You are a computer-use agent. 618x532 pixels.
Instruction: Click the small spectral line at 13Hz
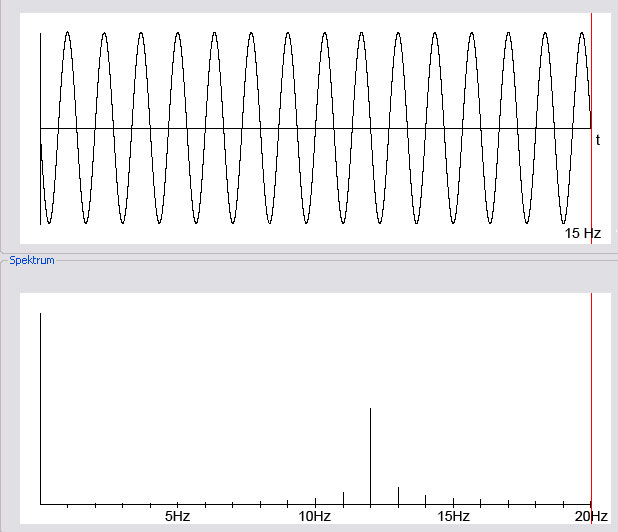pyautogui.click(x=398, y=496)
